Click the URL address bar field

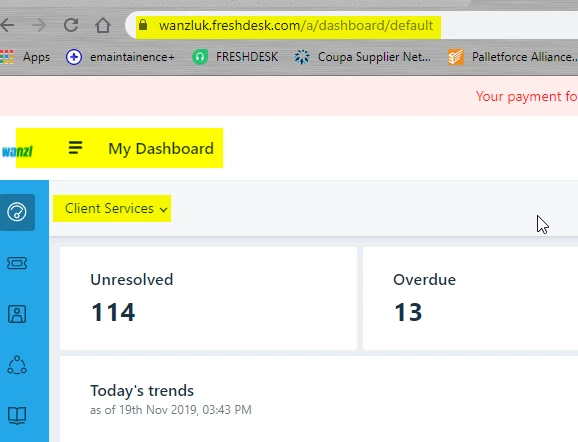(x=352, y=25)
